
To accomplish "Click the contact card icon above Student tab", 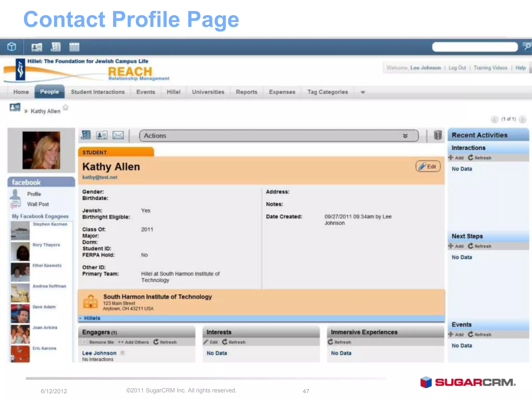I will (x=102, y=135).
